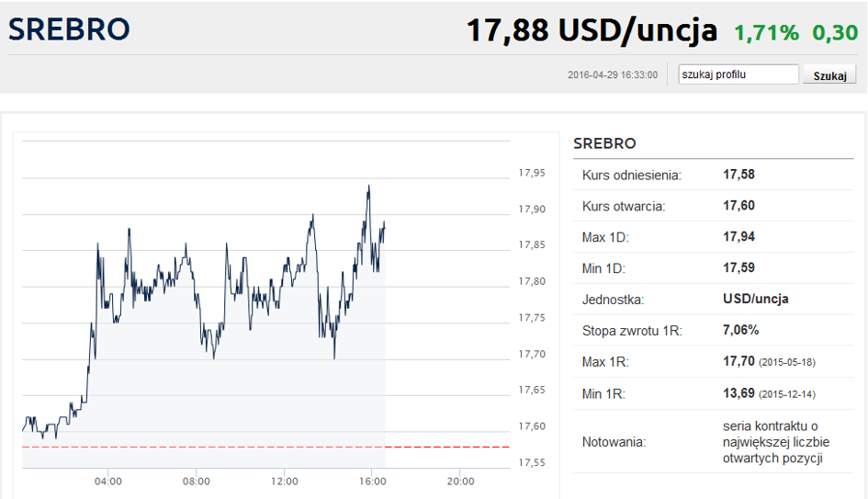Click the 'szukaj profilu' search field
868x499 pixels.
[x=738, y=74]
